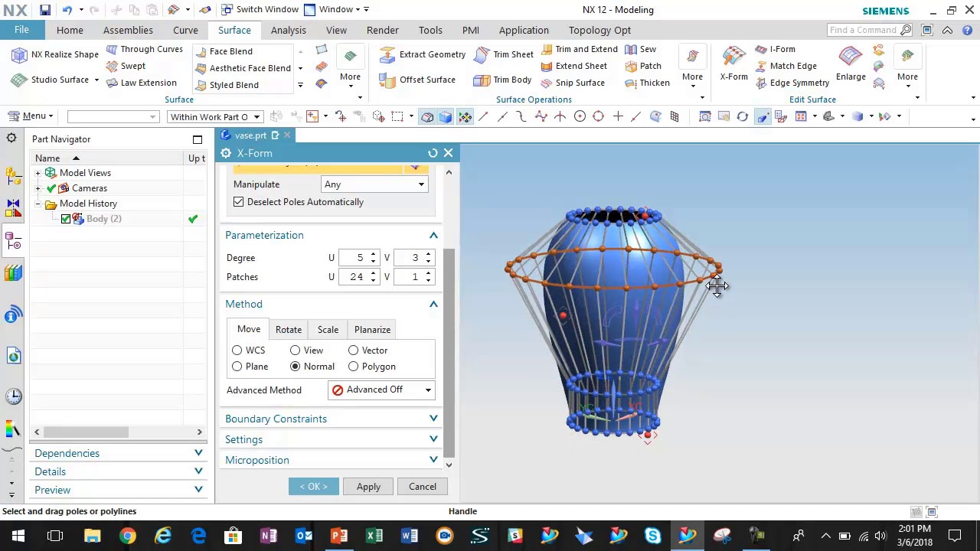Screen dimensions: 980x551
Task: Save the part with the save icon
Action: pyautogui.click(x=45, y=10)
